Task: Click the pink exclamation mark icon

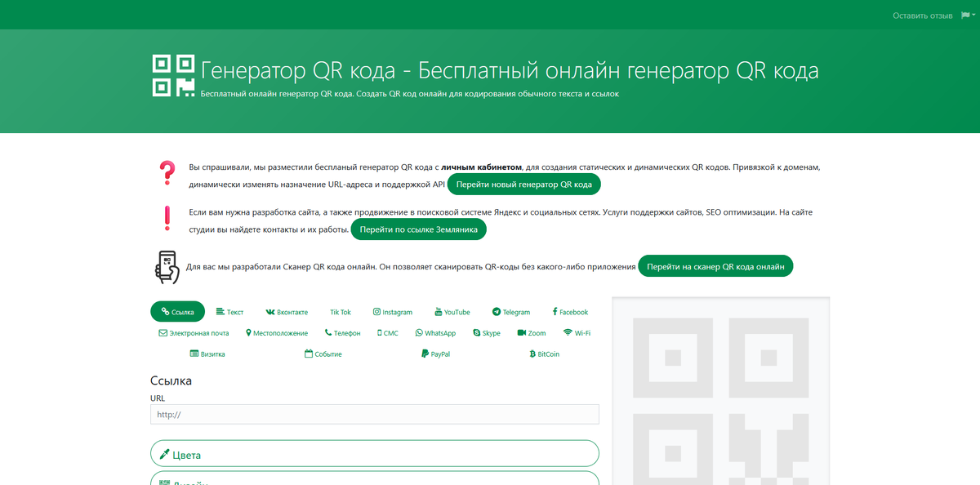Action: [167, 217]
